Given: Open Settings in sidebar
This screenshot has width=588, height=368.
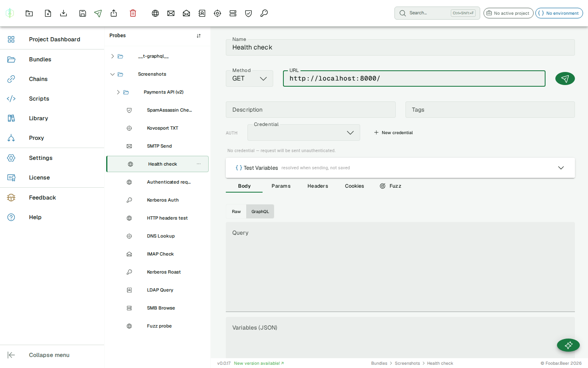Looking at the screenshot, I should [52, 158].
